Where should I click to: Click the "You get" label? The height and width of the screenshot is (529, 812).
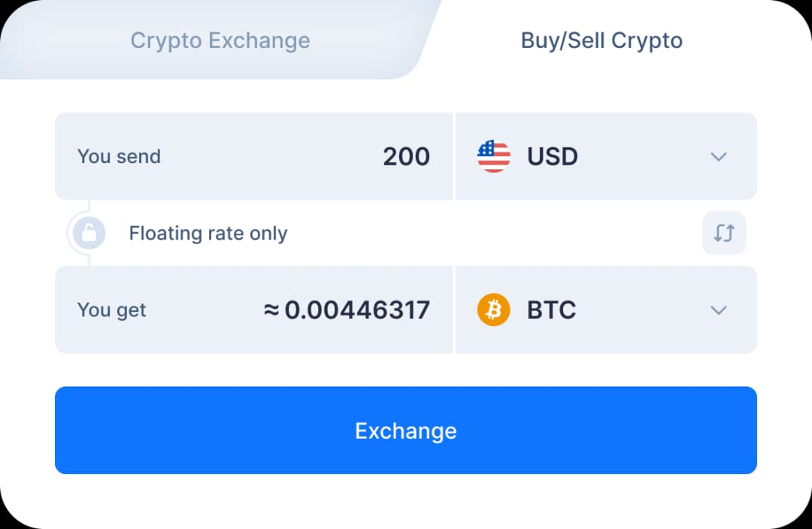[112, 310]
